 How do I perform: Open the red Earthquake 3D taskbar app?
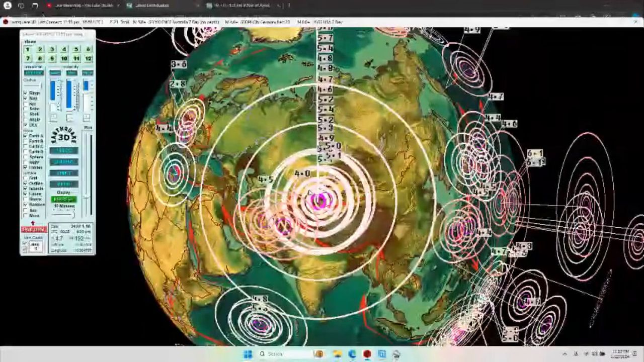367,354
